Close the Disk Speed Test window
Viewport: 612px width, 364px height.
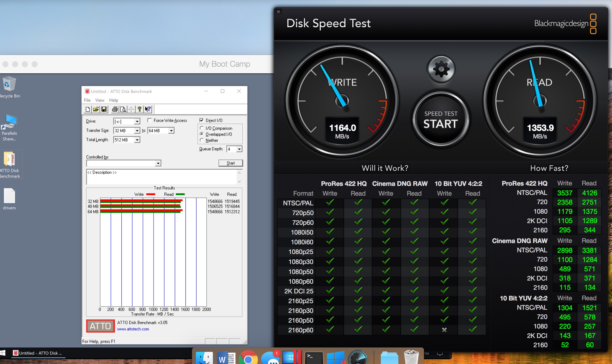pyautogui.click(x=278, y=12)
